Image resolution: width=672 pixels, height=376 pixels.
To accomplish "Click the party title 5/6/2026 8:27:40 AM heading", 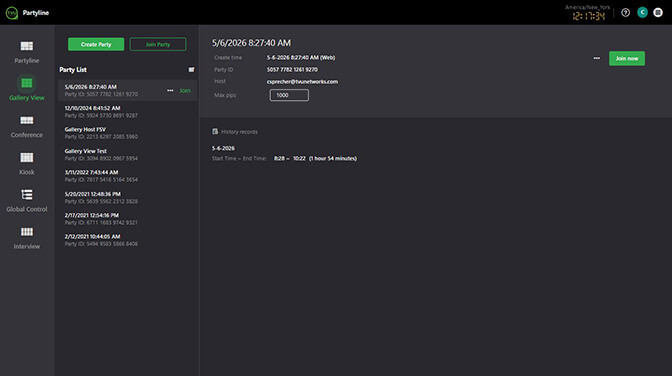I will pyautogui.click(x=251, y=43).
